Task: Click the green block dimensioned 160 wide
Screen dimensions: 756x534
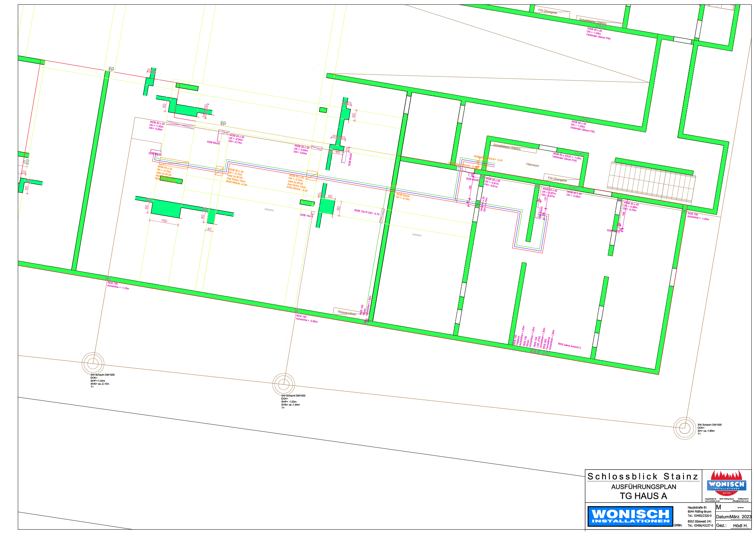Action: tap(166, 208)
